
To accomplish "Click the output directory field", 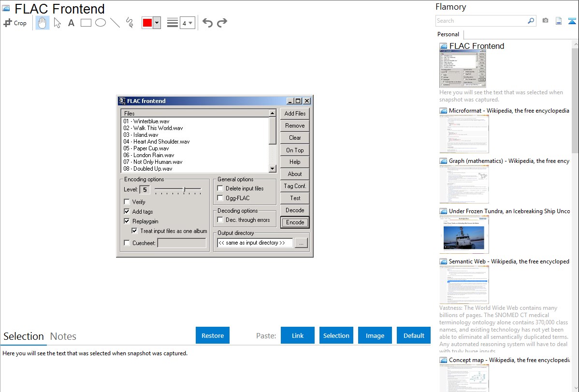I will point(255,243).
